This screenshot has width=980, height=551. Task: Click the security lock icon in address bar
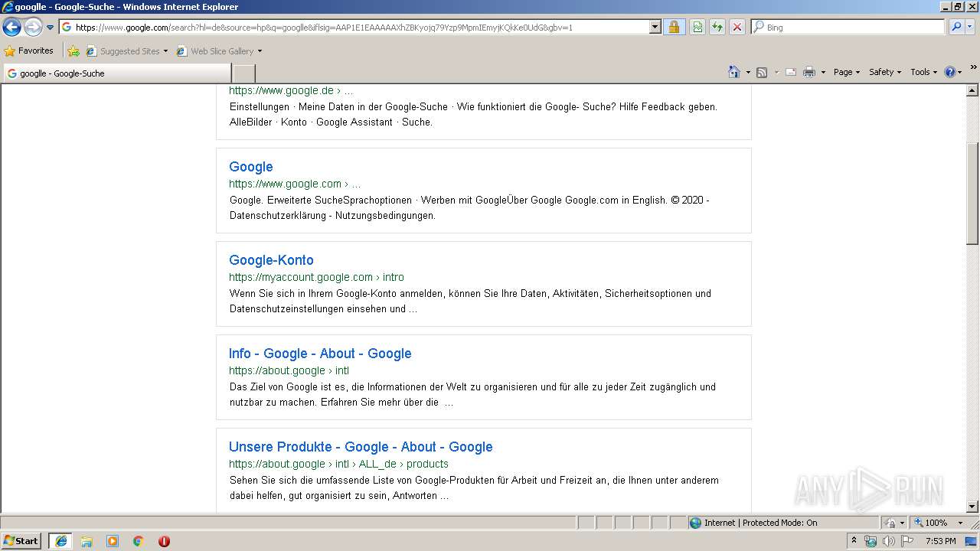click(674, 28)
